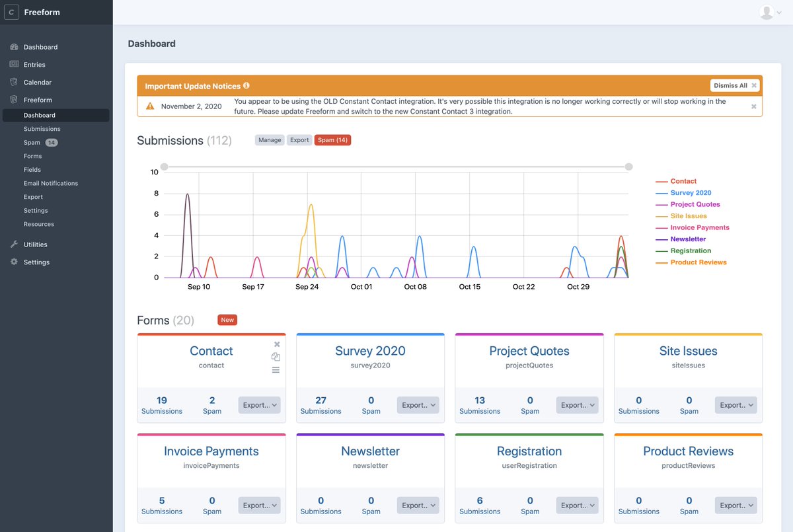Open Export dropdown on Survey 2020 card

point(418,405)
